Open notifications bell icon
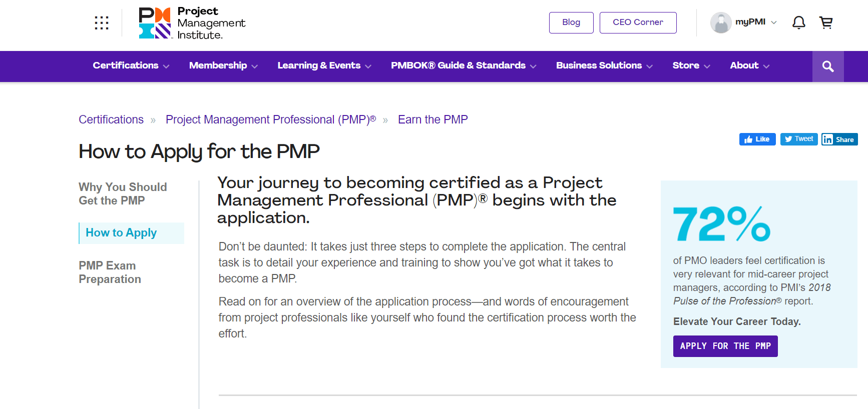This screenshot has height=409, width=868. (799, 22)
